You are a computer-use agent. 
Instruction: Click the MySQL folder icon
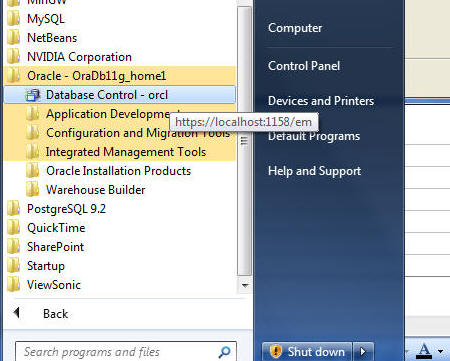[x=13, y=19]
